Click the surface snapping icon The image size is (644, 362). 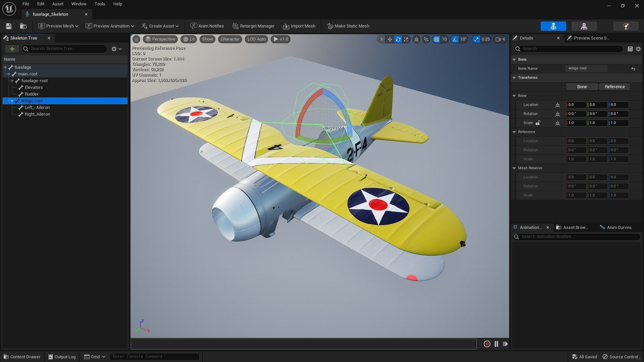(426, 39)
